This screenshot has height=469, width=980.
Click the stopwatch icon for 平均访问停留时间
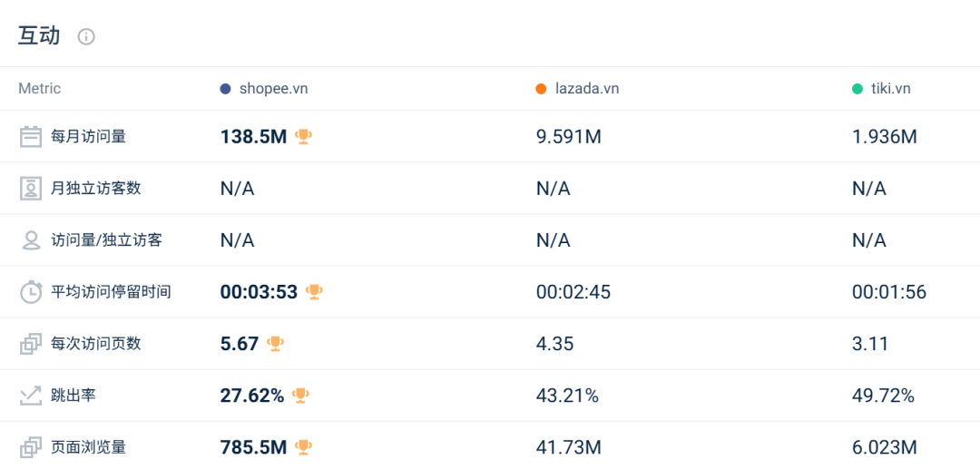(x=31, y=292)
